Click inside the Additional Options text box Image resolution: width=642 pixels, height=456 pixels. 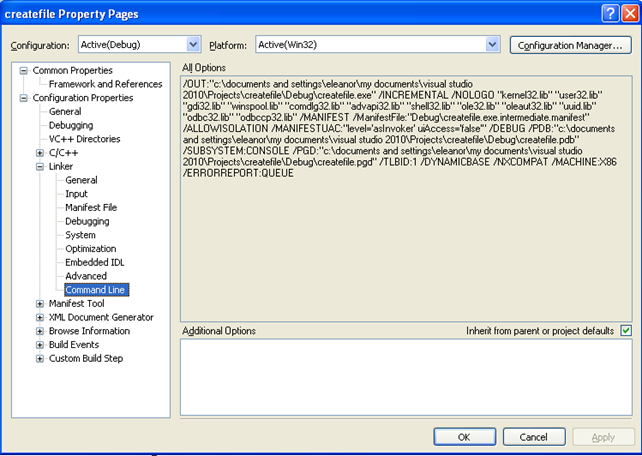(x=405, y=376)
